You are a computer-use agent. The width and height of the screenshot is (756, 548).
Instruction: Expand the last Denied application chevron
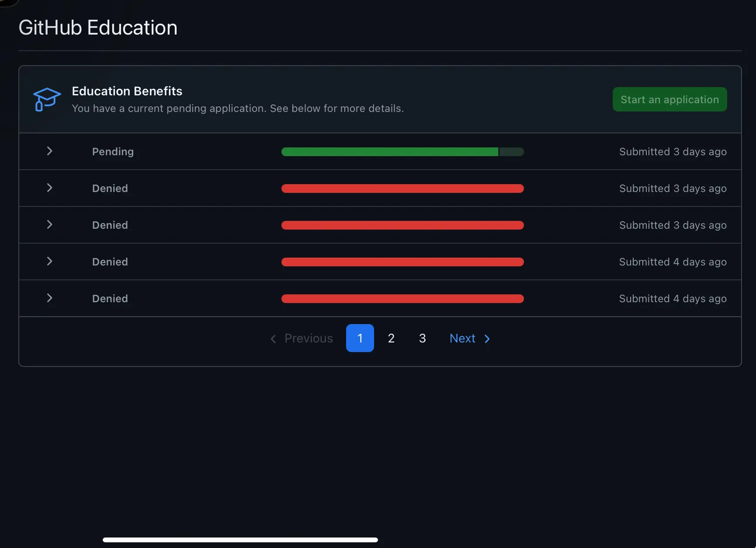[x=50, y=298]
